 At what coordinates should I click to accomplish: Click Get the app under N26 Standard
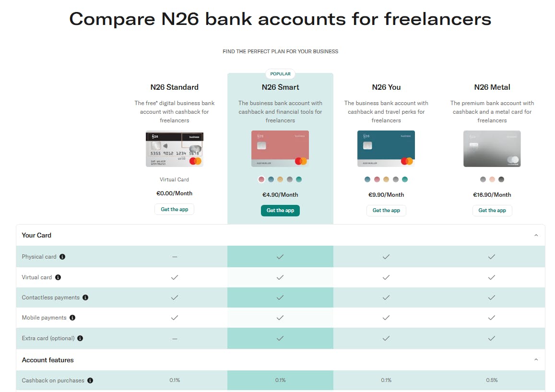(x=174, y=209)
